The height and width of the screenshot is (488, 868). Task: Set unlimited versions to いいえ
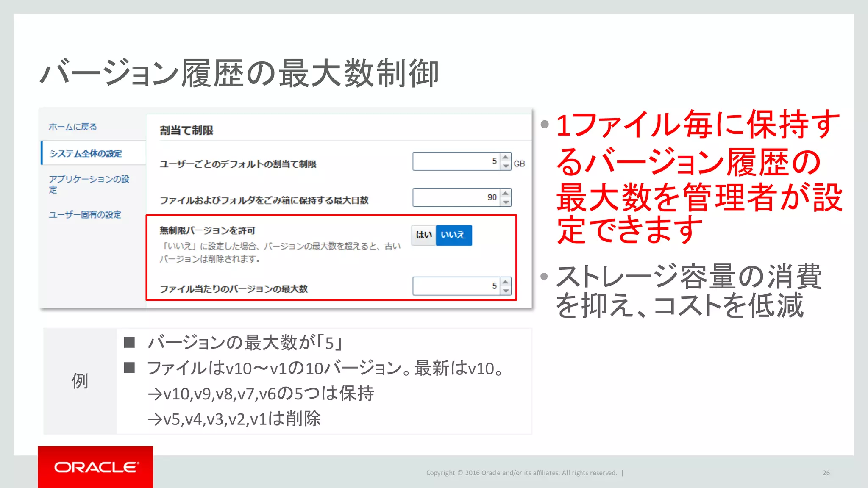(x=453, y=235)
